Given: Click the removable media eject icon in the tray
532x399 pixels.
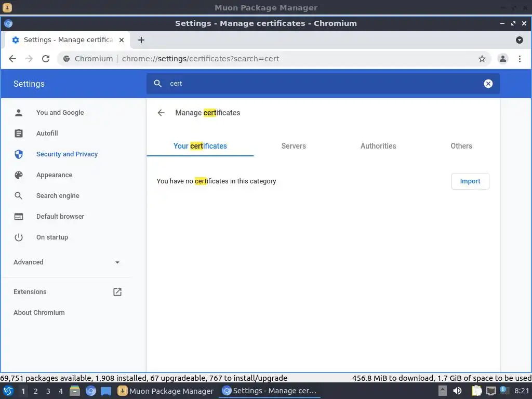Looking at the screenshot, I should point(442,391).
